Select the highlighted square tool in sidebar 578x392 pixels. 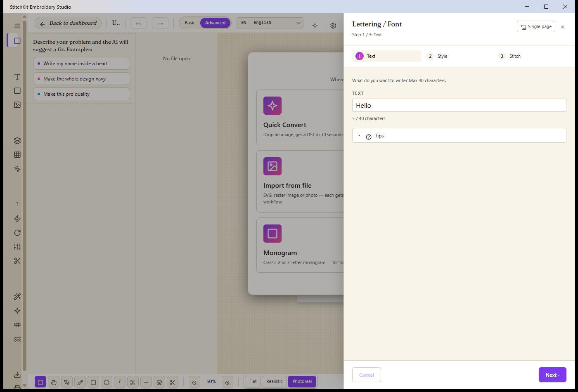17,41
